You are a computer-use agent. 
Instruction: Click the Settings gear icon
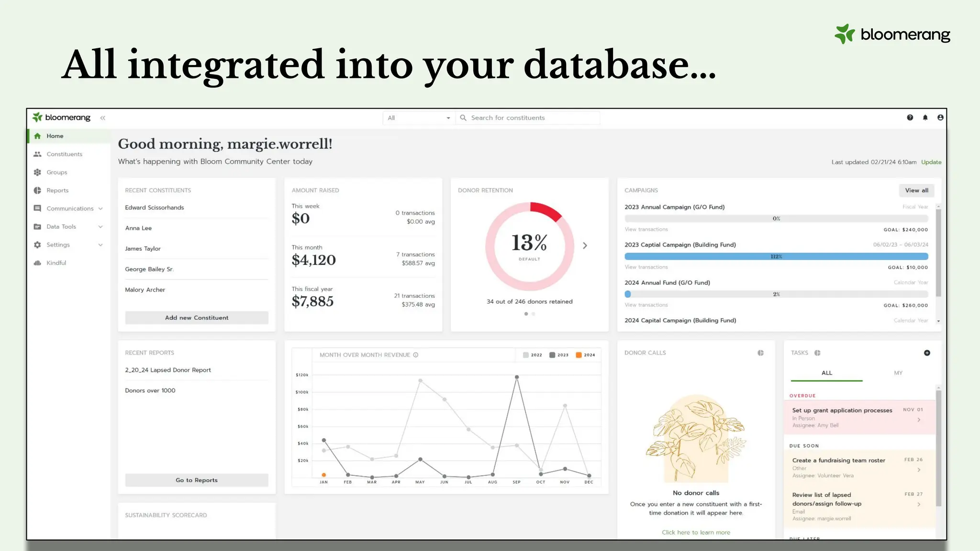coord(37,245)
